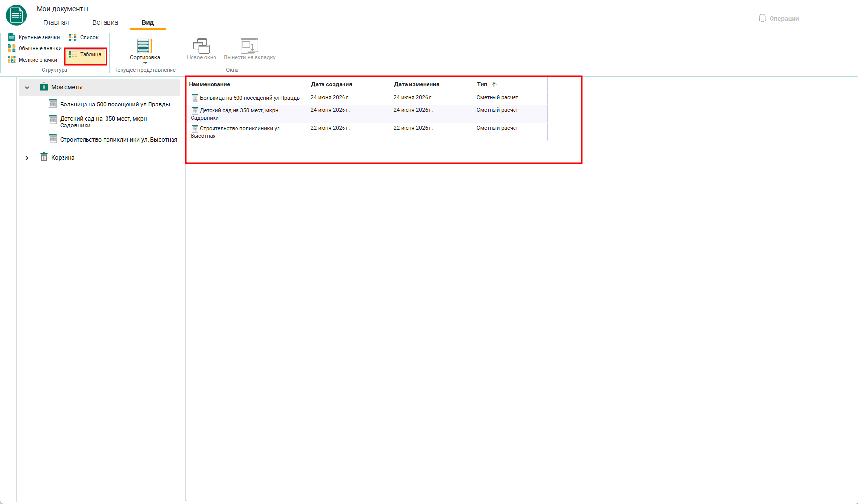Select the Список view mode
Screen dimensions: 858x504
pos(84,37)
